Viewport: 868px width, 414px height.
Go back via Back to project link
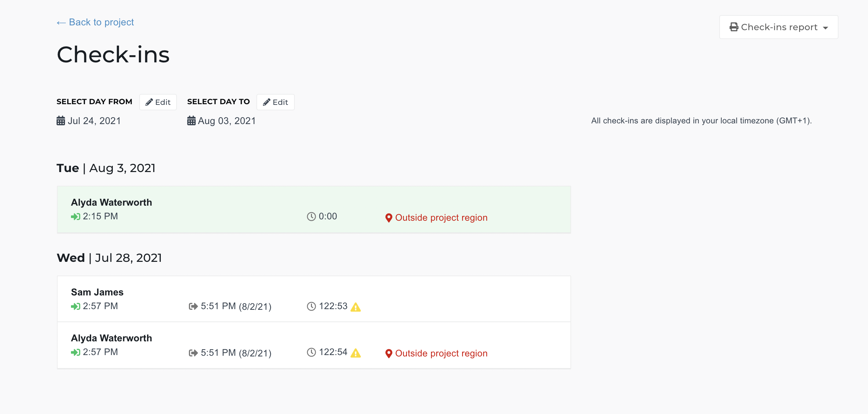tap(95, 22)
